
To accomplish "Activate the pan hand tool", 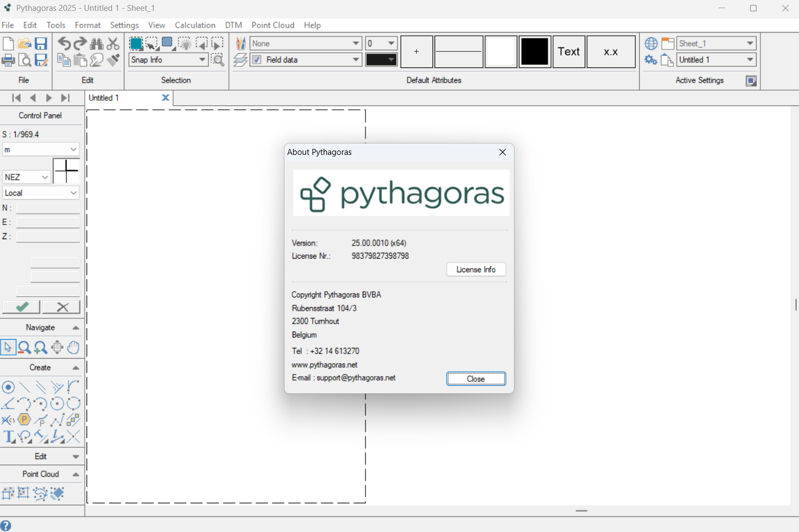I will pyautogui.click(x=73, y=347).
